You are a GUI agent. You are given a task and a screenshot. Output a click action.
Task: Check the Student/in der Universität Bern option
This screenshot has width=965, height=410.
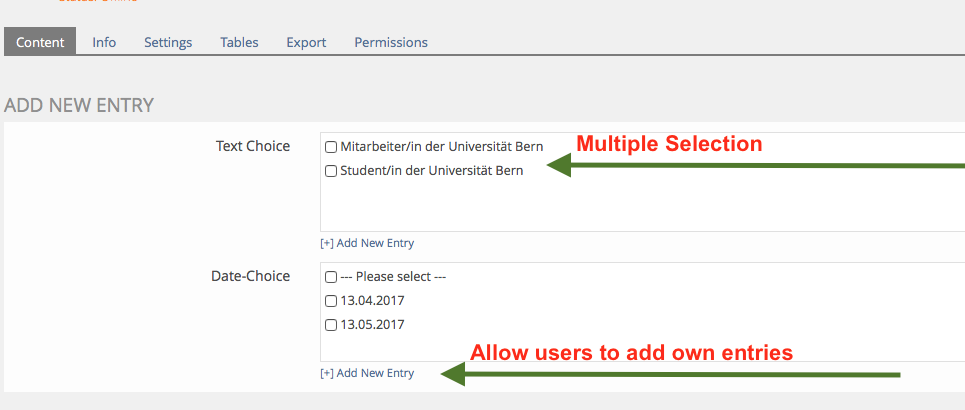coord(331,171)
